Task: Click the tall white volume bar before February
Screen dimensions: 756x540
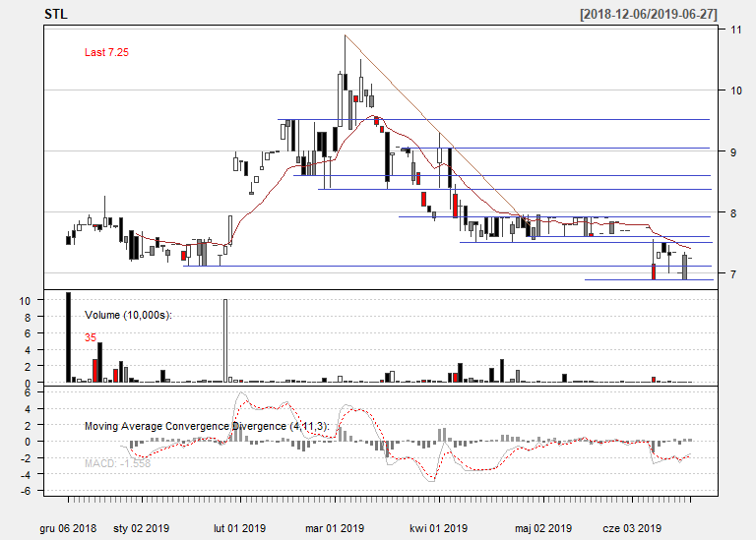Action: 225,340
